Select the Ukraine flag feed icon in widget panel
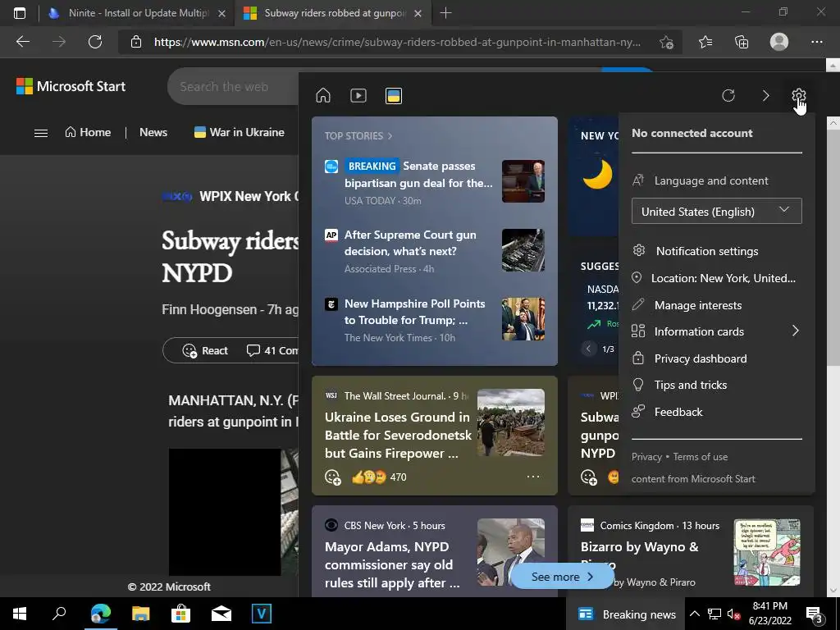Image resolution: width=840 pixels, height=630 pixels. (393, 95)
